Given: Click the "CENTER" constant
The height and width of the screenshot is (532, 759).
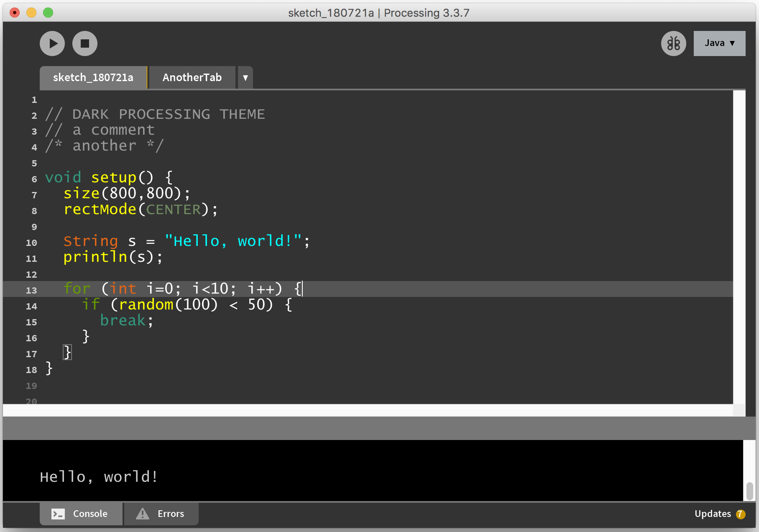Looking at the screenshot, I should 173,209.
